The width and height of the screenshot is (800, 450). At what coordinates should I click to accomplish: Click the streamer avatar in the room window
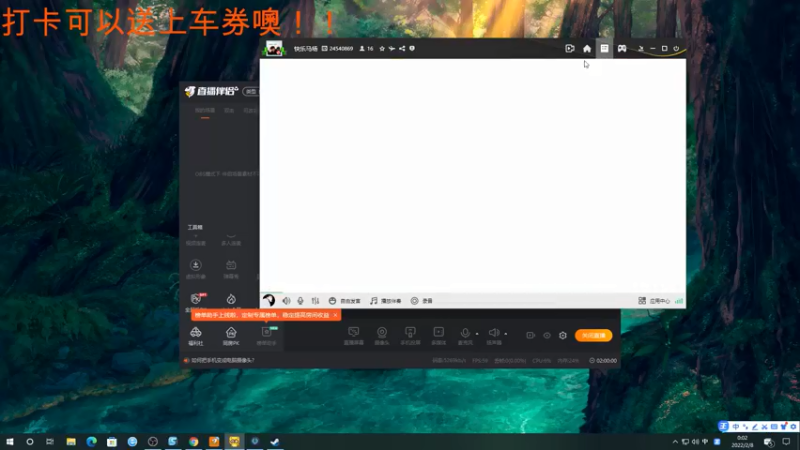[274, 48]
